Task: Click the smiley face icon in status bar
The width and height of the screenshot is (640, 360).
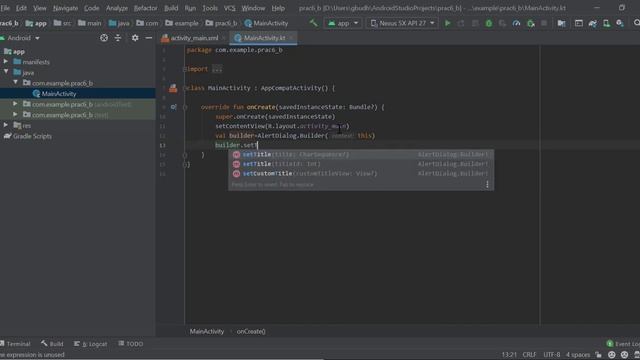Action: pos(611,355)
